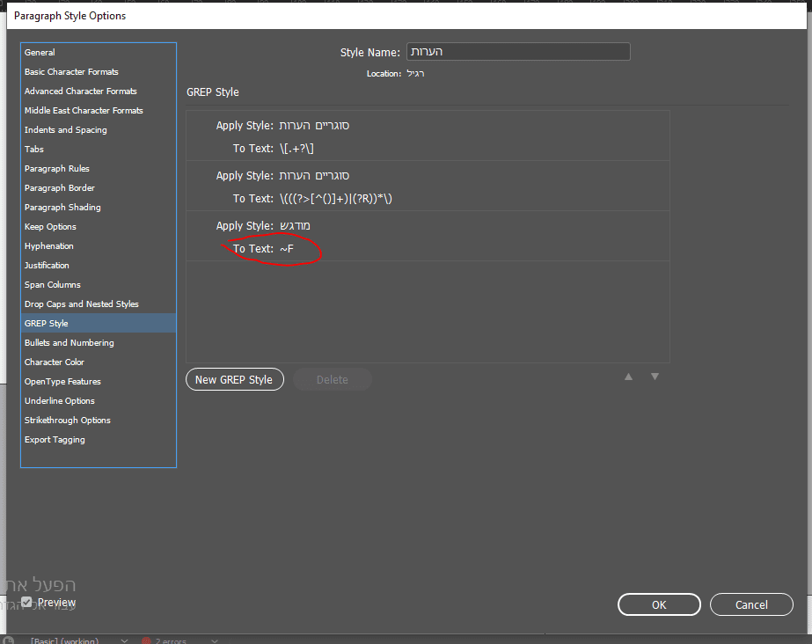Open Basic Character Formats category
Image resolution: width=812 pixels, height=644 pixels.
[x=99, y=72]
